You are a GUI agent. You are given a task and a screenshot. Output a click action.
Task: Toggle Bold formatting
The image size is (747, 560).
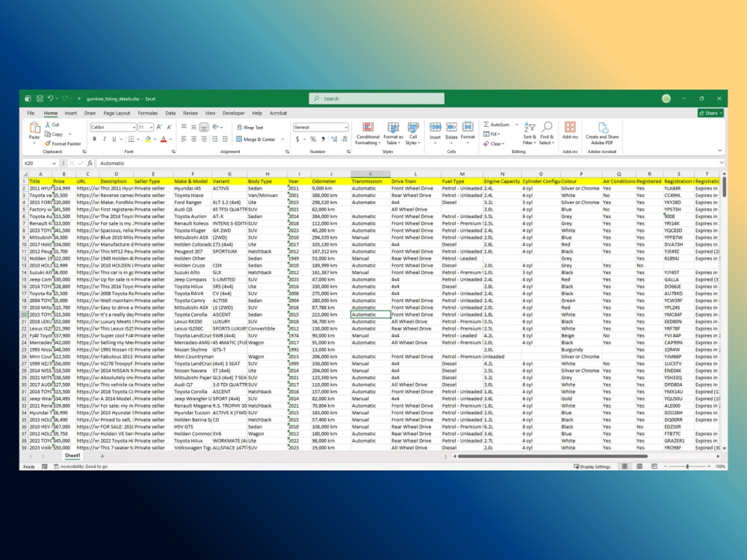pos(94,139)
